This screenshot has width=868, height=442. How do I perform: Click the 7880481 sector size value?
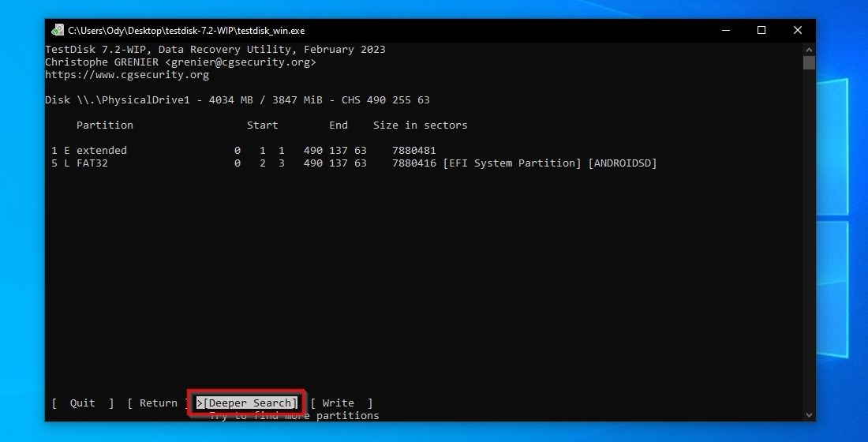pos(414,151)
